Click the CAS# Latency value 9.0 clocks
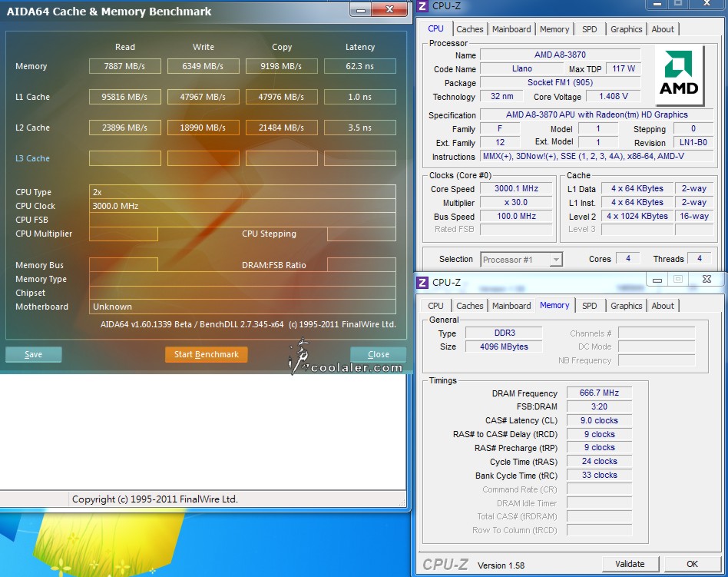This screenshot has height=577, width=728. click(x=599, y=420)
